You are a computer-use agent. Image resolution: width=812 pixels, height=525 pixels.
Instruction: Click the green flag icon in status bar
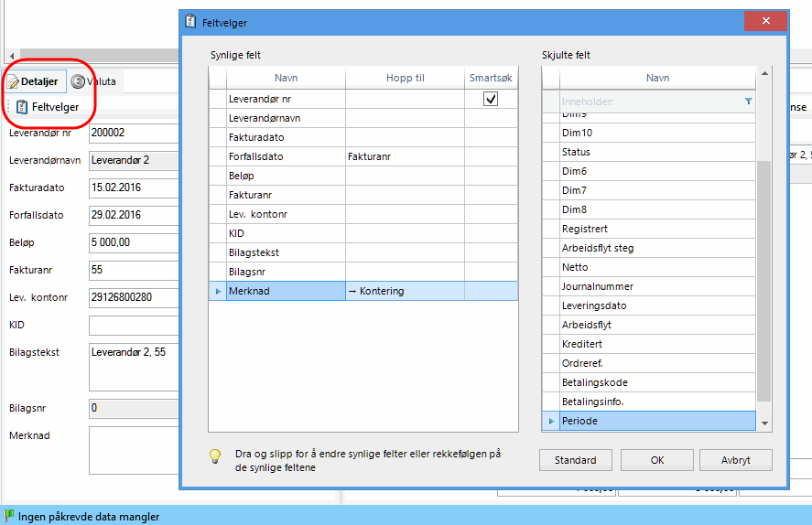pos(9,516)
